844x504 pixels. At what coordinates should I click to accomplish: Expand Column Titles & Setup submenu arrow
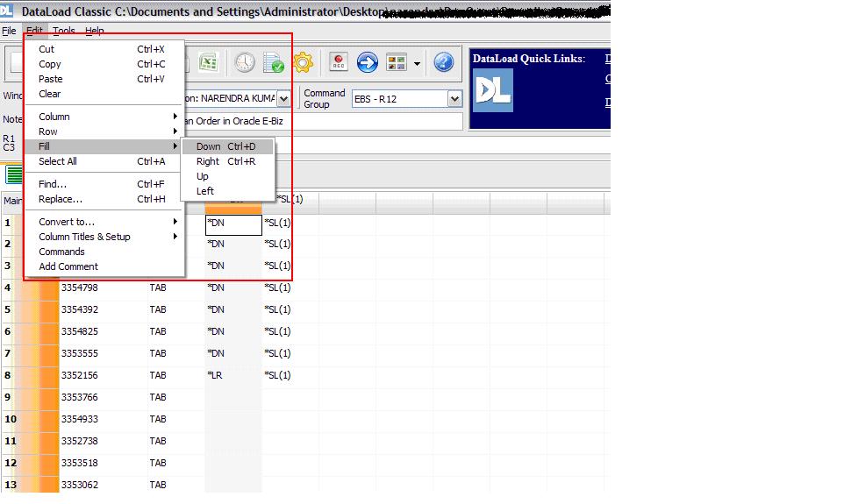175,237
